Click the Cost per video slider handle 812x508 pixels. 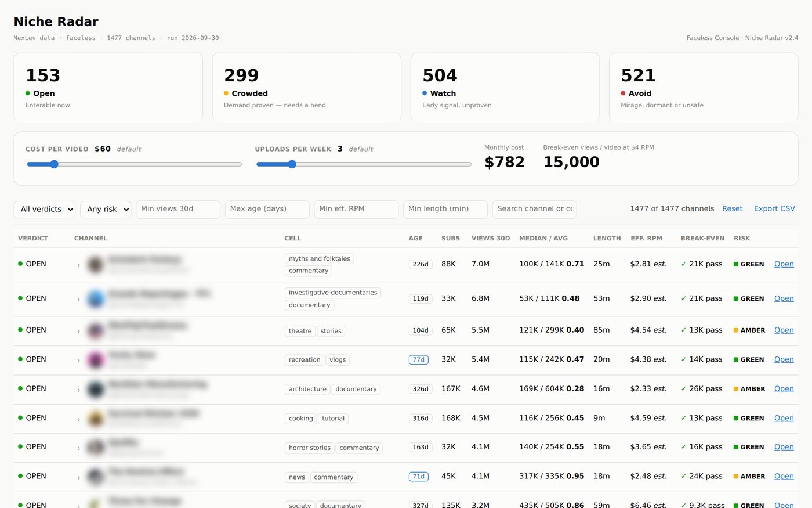coord(54,164)
